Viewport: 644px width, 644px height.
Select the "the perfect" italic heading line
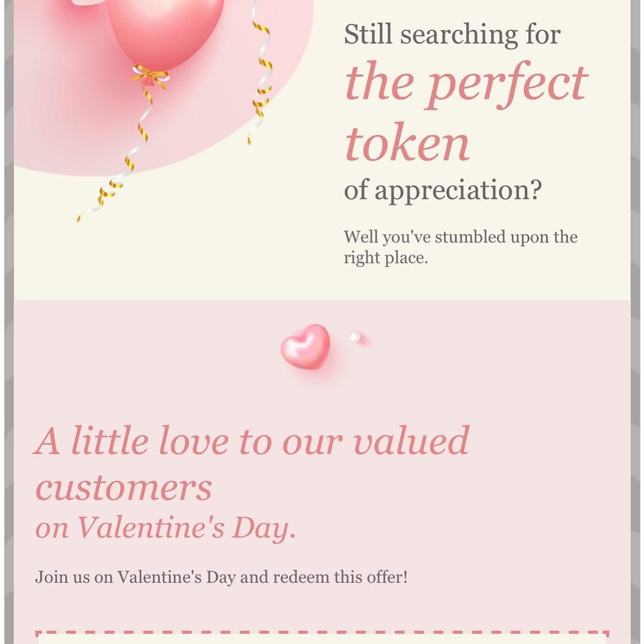point(466,83)
